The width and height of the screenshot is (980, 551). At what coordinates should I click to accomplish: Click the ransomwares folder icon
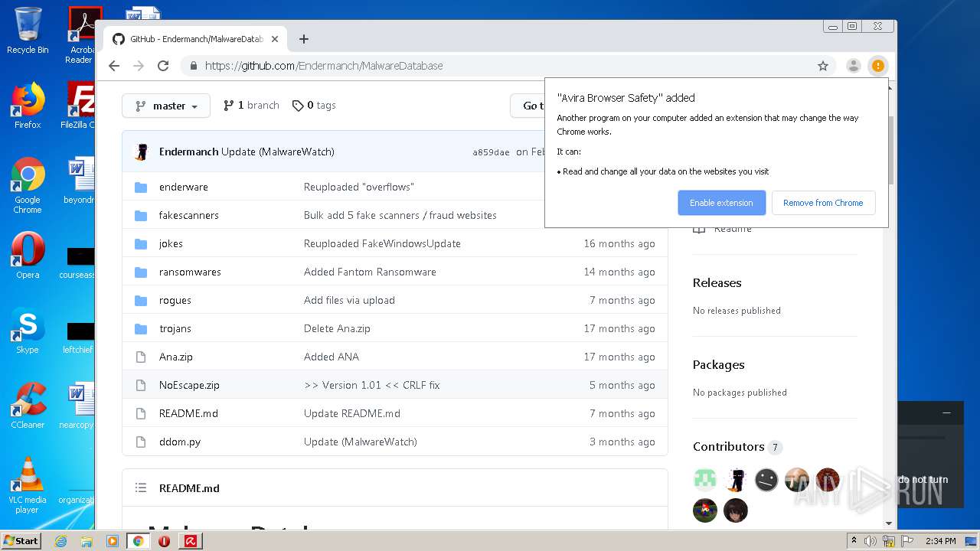pyautogui.click(x=141, y=272)
